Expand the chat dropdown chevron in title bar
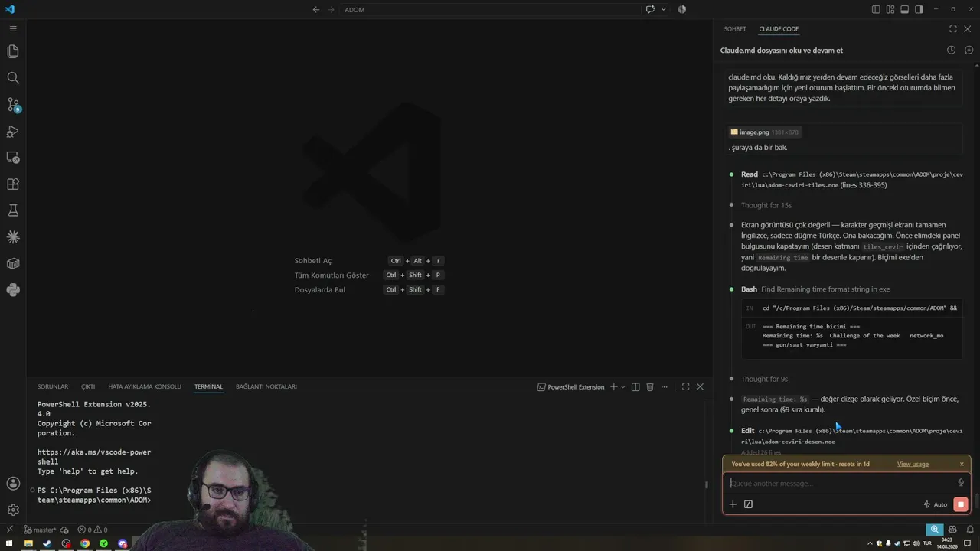980x551 pixels. (663, 9)
